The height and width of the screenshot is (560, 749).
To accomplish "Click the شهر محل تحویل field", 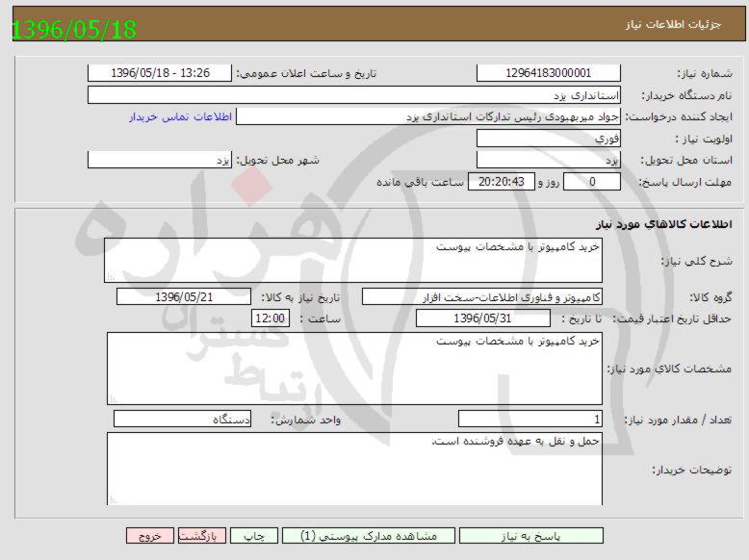I will 160,160.
